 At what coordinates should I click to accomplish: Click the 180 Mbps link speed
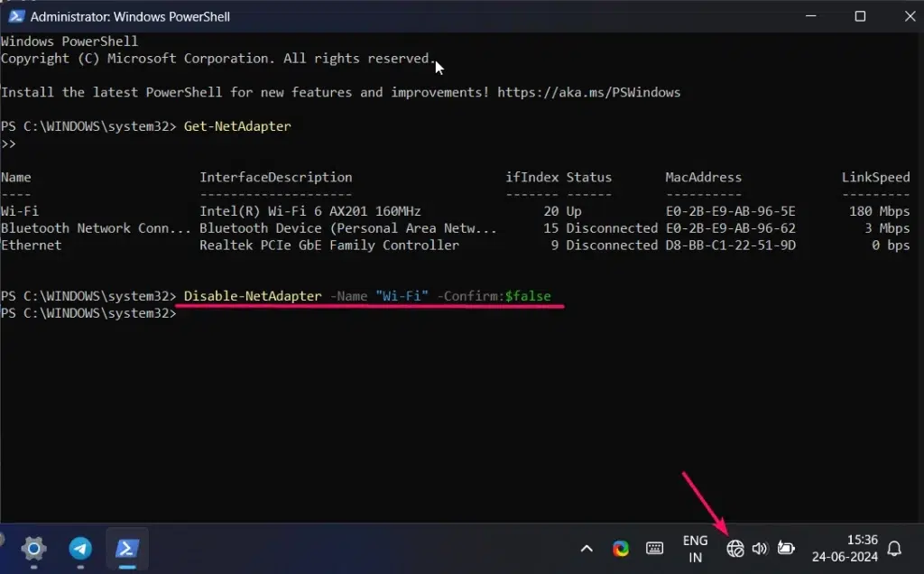click(879, 211)
